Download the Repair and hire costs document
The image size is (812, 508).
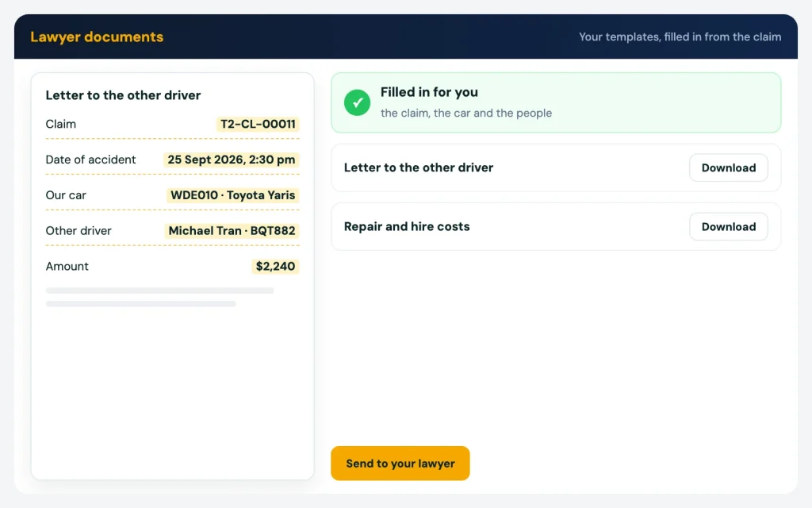[x=728, y=226]
